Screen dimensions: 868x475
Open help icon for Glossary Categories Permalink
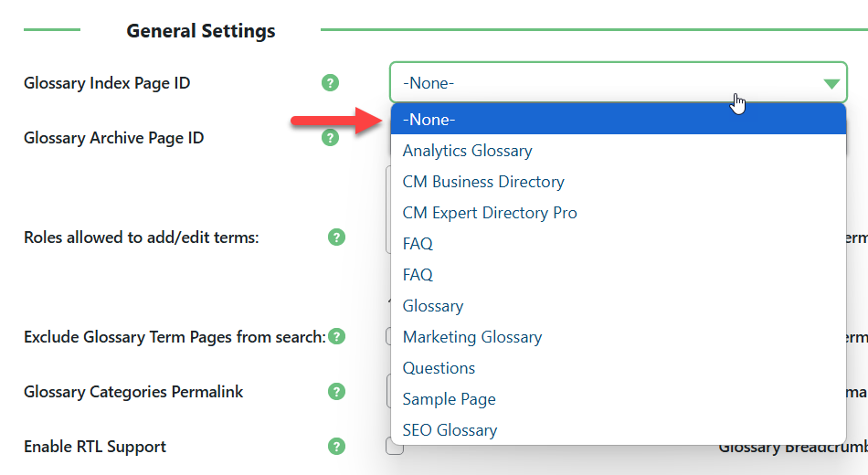pyautogui.click(x=336, y=391)
